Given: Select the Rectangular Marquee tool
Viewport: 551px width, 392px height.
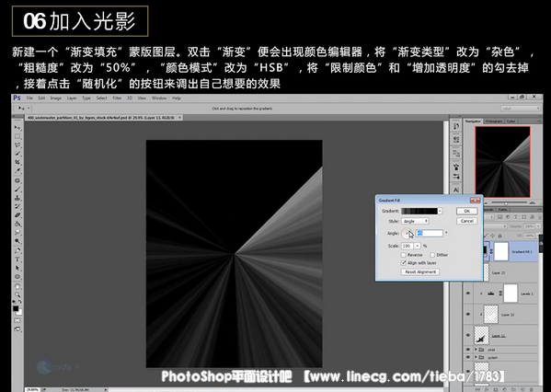Looking at the screenshot, I should pos(17,136).
